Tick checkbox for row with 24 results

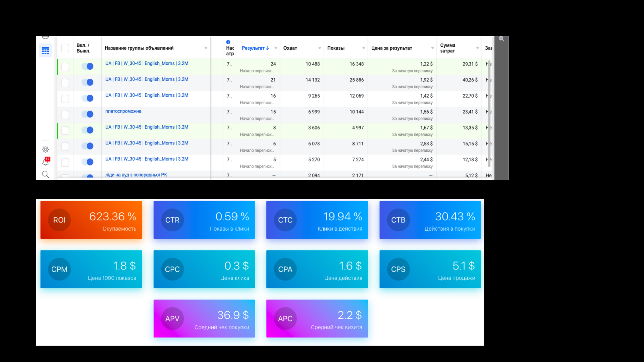[65, 67]
